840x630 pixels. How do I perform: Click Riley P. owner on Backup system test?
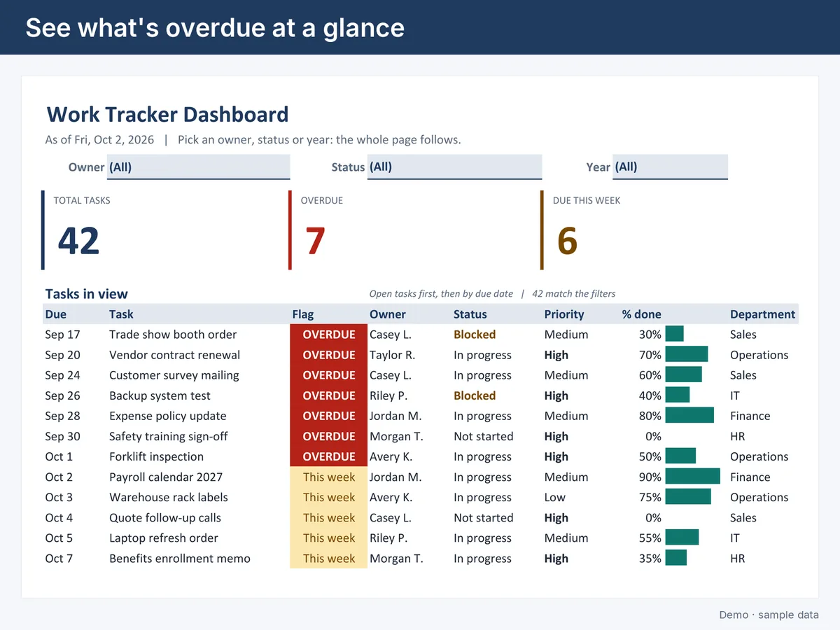388,395
